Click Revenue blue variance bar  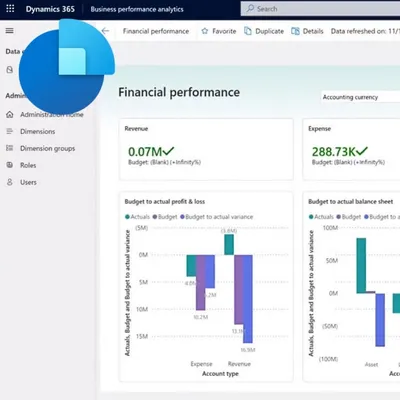pos(248,299)
